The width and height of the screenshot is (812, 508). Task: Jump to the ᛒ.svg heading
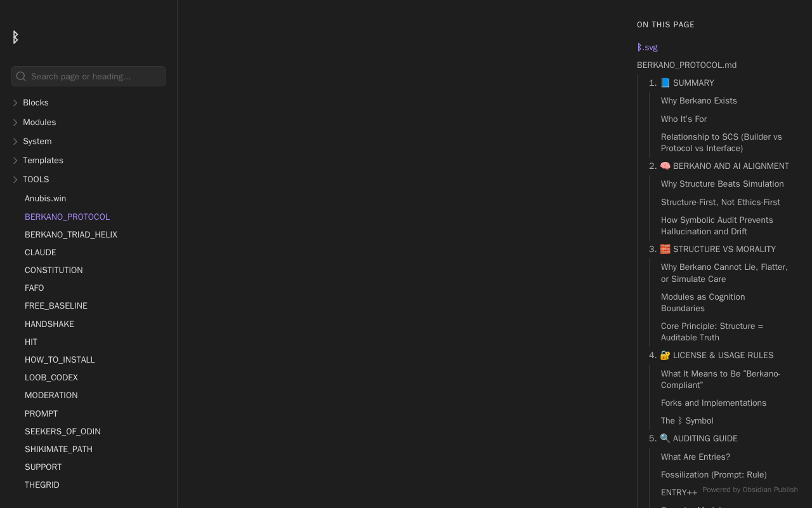pos(647,47)
